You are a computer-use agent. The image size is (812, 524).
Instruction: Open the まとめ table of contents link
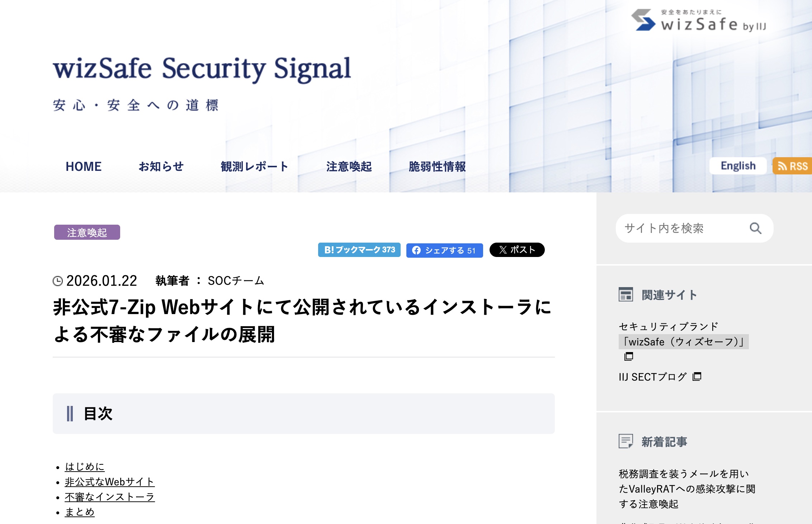pos(80,512)
